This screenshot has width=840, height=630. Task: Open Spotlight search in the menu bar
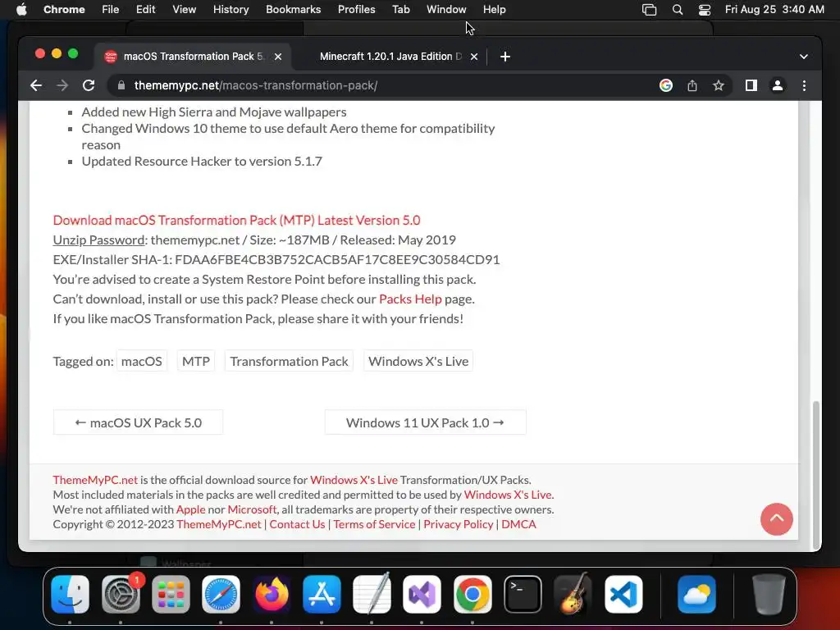(x=677, y=10)
